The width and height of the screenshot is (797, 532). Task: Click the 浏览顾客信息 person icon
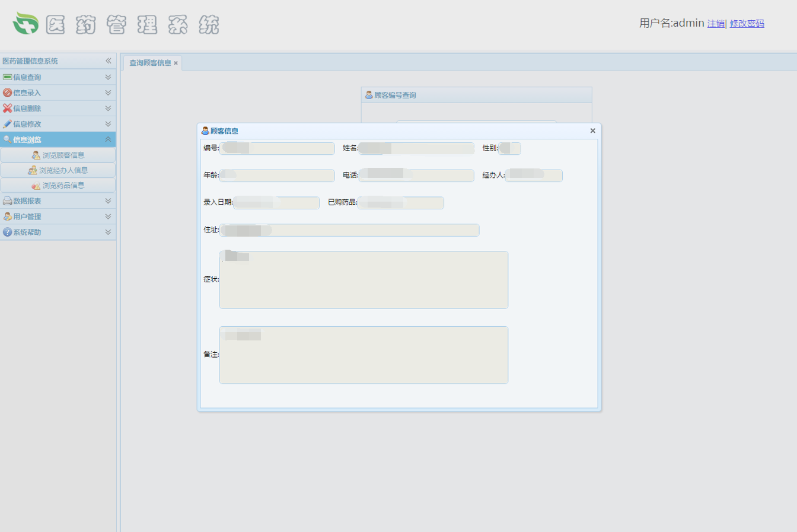tap(36, 155)
